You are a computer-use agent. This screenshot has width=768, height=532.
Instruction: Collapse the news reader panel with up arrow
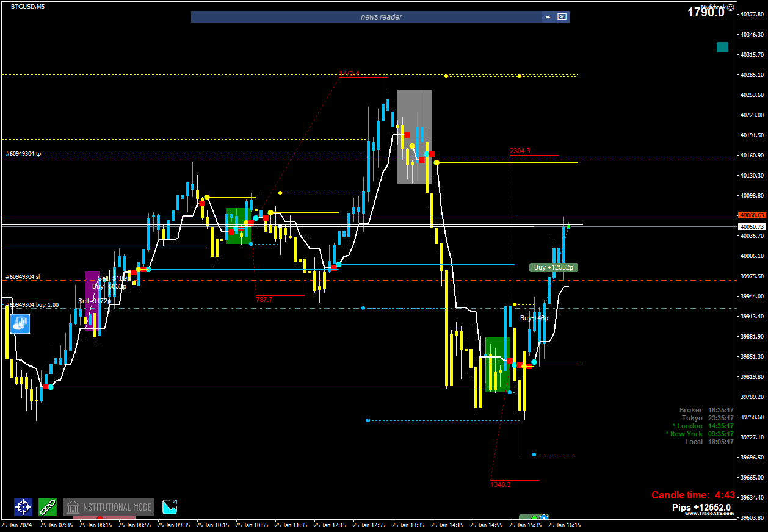[548, 17]
